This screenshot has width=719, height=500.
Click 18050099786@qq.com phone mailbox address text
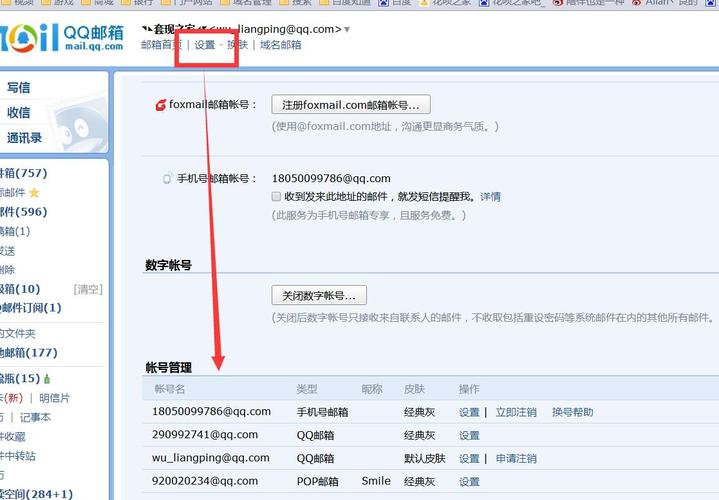pos(331,178)
